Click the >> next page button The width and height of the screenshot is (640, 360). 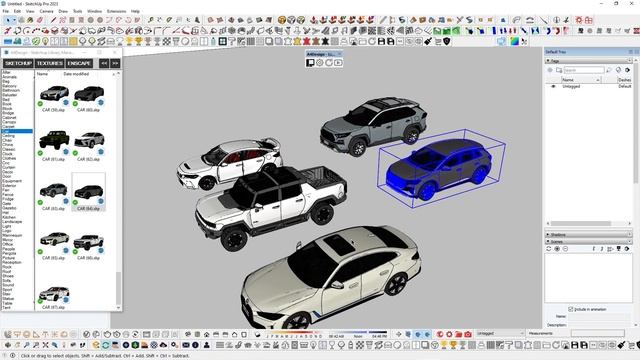(x=116, y=63)
